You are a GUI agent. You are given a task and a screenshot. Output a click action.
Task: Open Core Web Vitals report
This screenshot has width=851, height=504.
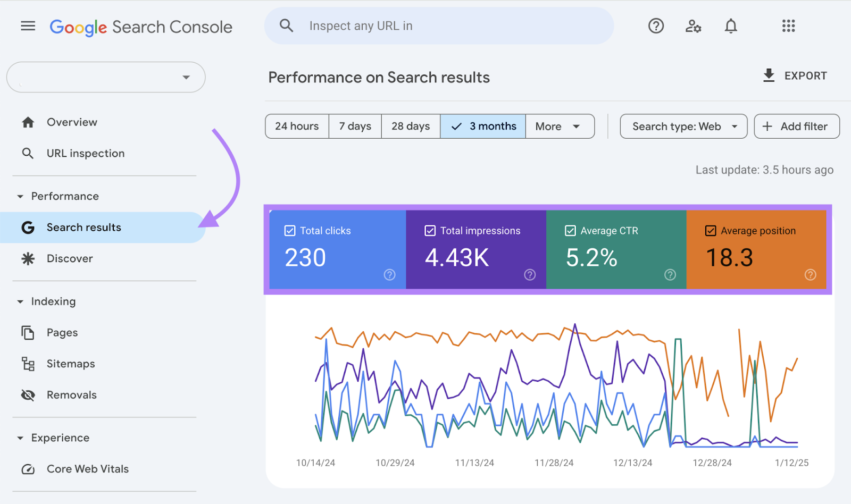87,468
